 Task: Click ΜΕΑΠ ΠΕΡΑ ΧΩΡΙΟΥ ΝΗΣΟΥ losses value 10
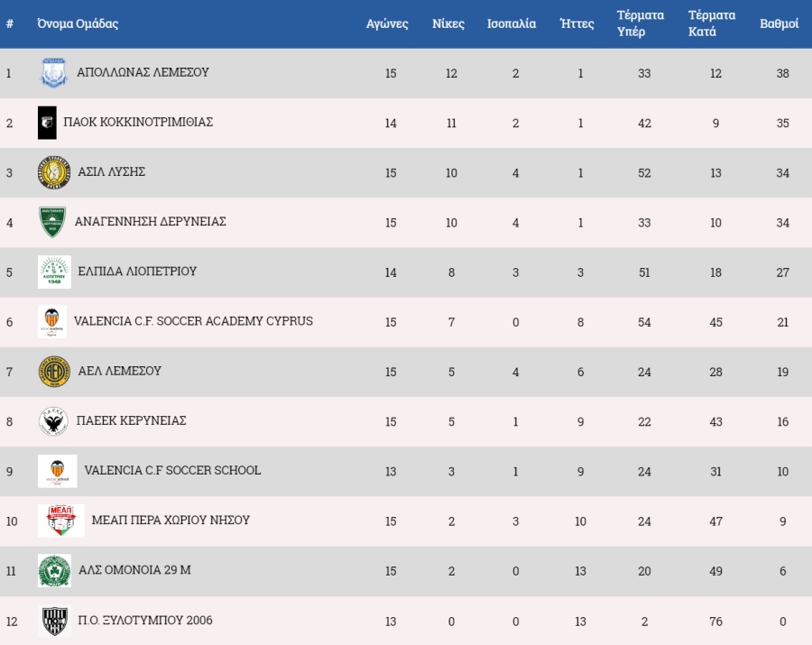580,521
